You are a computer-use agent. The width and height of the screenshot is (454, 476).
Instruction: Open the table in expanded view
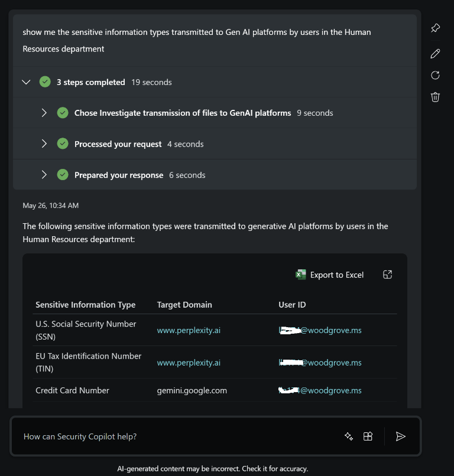tap(388, 275)
